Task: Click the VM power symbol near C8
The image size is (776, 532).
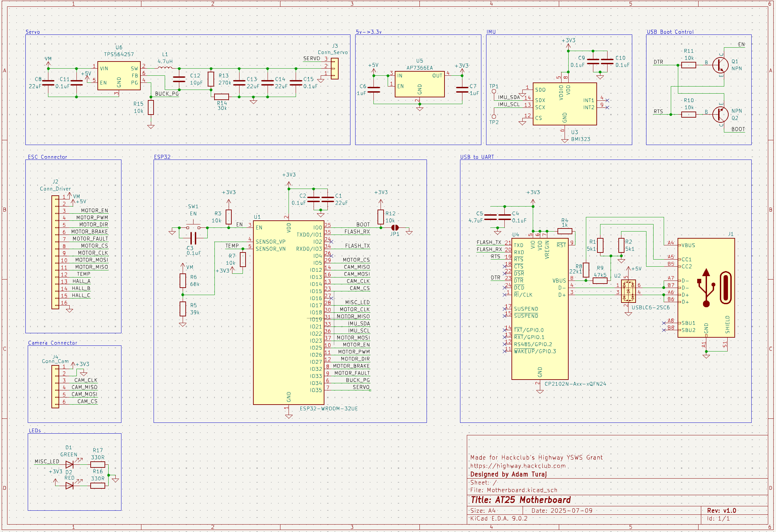Action: (48, 62)
